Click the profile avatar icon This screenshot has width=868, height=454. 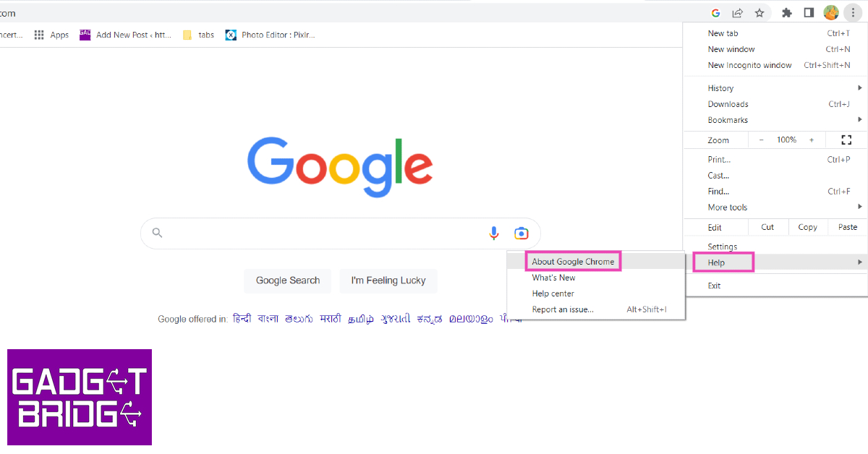click(831, 12)
